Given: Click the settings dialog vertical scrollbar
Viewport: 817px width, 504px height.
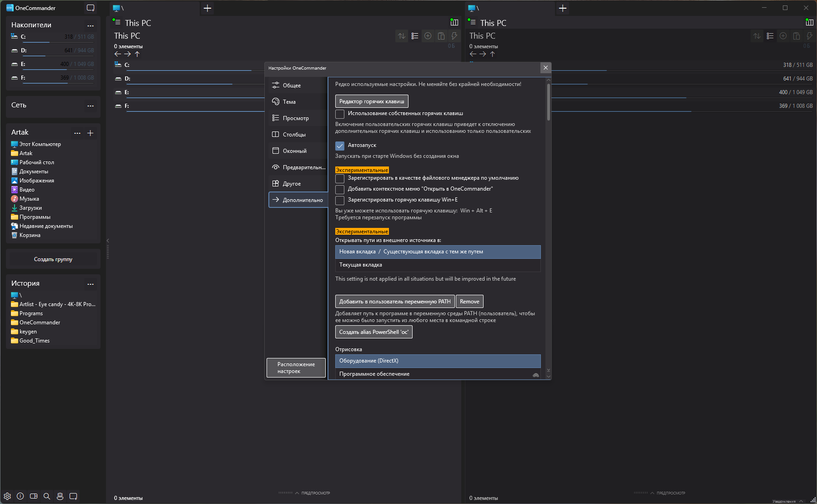Looking at the screenshot, I should (548, 102).
